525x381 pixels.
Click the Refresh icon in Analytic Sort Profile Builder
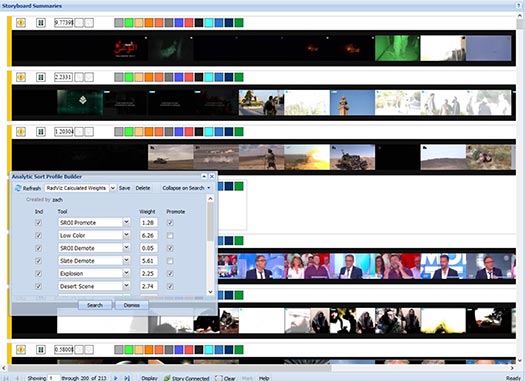coord(18,188)
